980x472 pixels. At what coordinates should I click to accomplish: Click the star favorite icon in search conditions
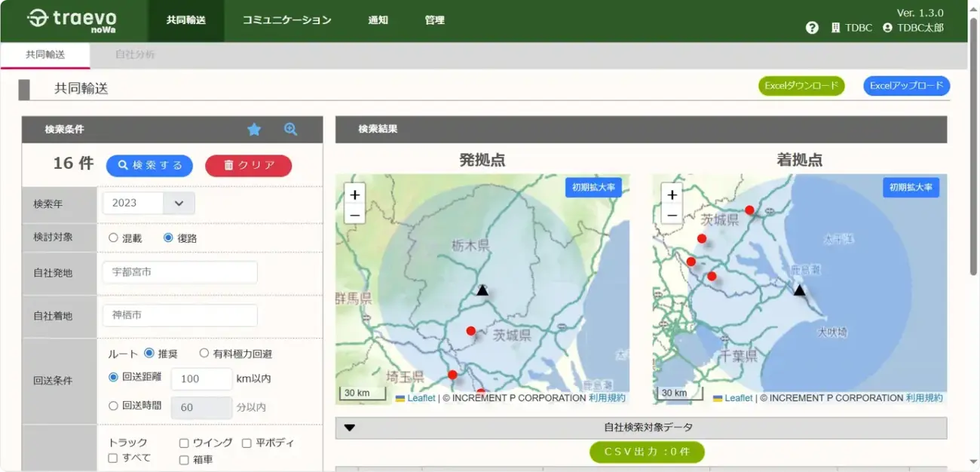254,130
